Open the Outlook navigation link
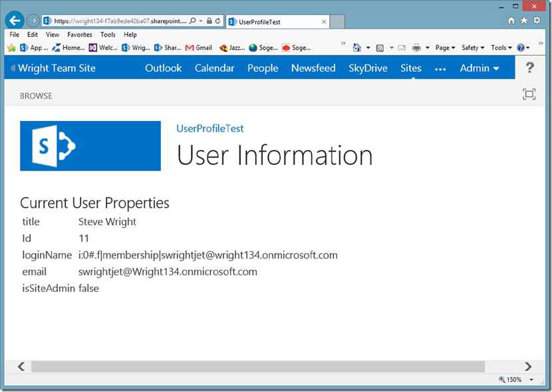Viewport: 552px width, 392px height. point(164,68)
